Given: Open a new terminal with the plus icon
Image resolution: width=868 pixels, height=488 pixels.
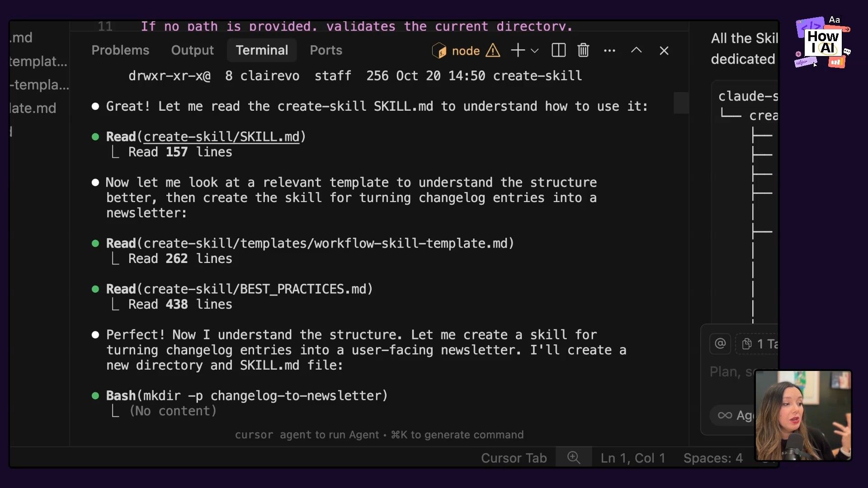Looking at the screenshot, I should (517, 50).
